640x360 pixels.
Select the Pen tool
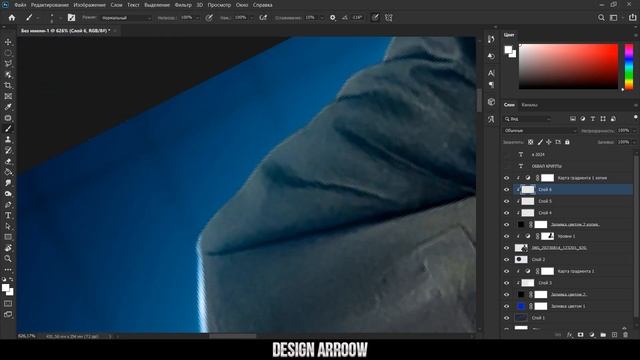click(x=8, y=204)
